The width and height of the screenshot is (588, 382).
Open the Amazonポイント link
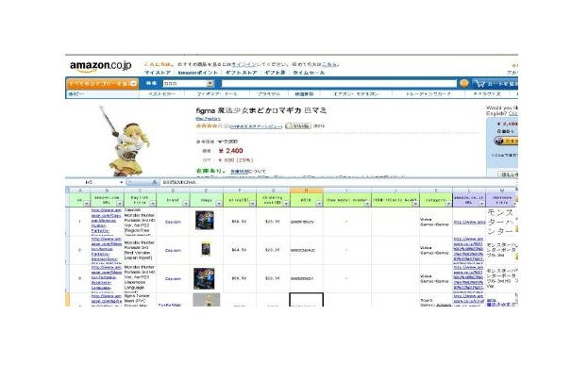197,73
